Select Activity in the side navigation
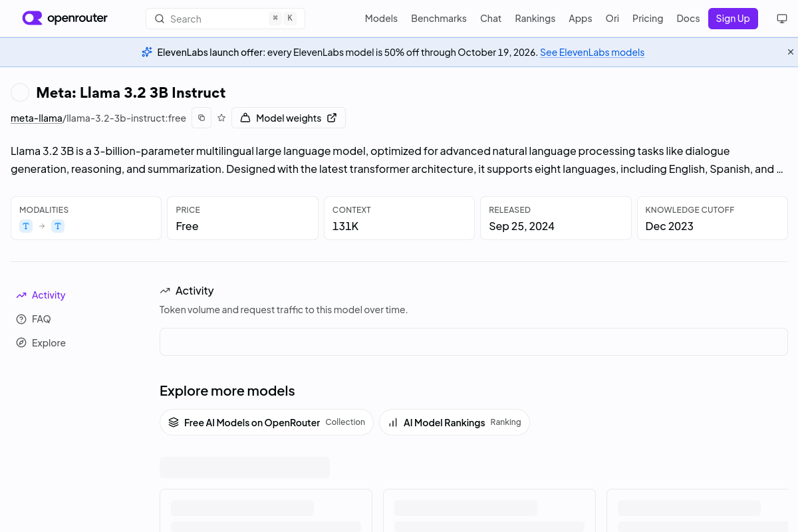798x532 pixels. click(x=49, y=295)
